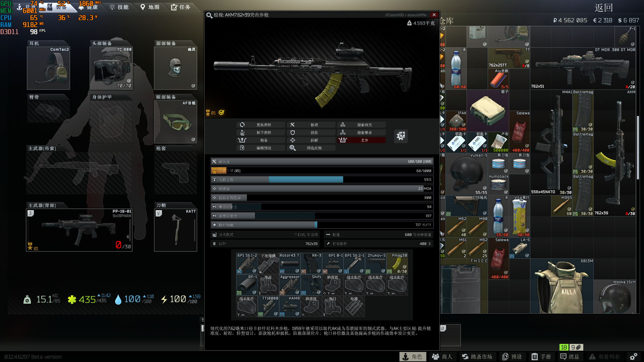The width and height of the screenshot is (644, 362).
Task: Click the 幽灵 balaclava in face cover slot
Action: click(175, 68)
